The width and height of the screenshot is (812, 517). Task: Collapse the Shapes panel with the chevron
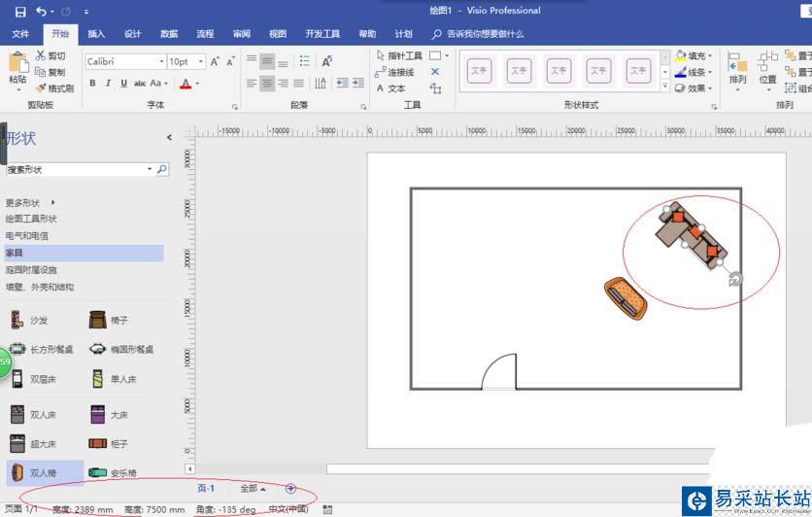click(x=169, y=137)
